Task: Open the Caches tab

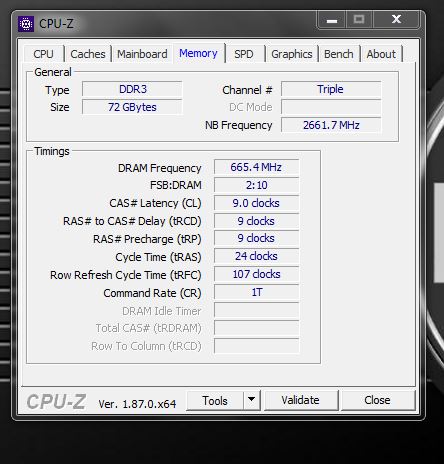Action: click(88, 54)
